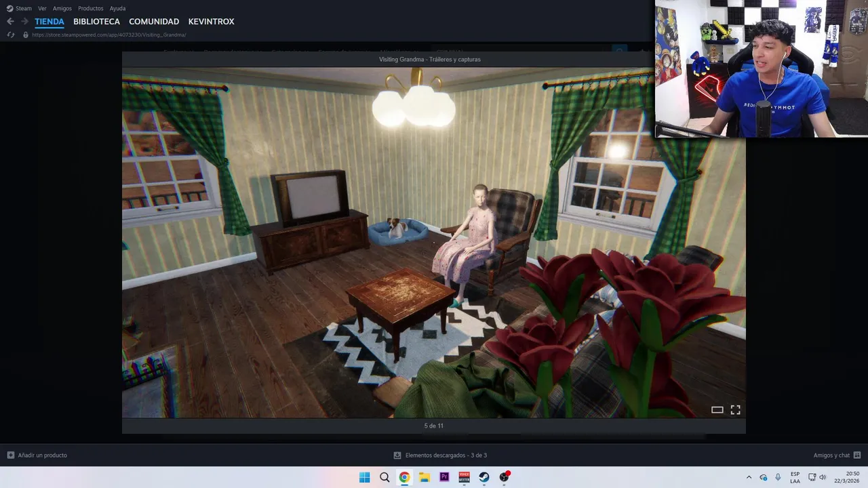
Task: Open the Ayuda menu
Action: coord(117,8)
